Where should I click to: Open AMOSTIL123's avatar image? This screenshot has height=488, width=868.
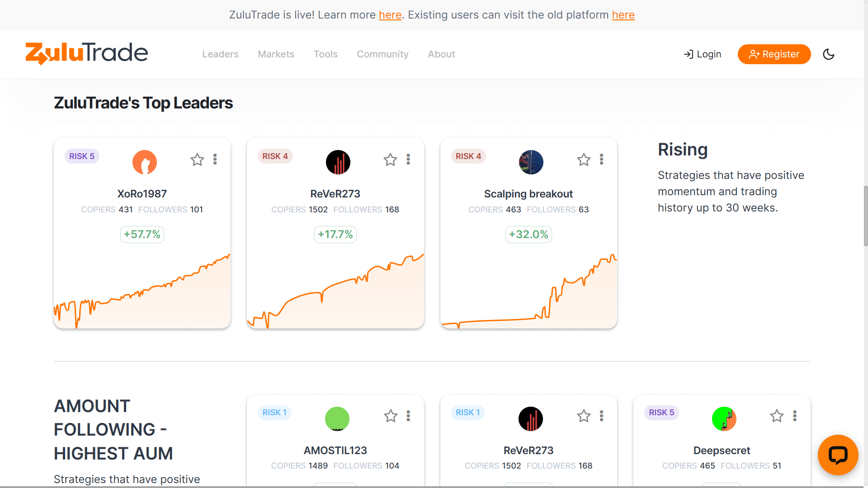(x=337, y=419)
